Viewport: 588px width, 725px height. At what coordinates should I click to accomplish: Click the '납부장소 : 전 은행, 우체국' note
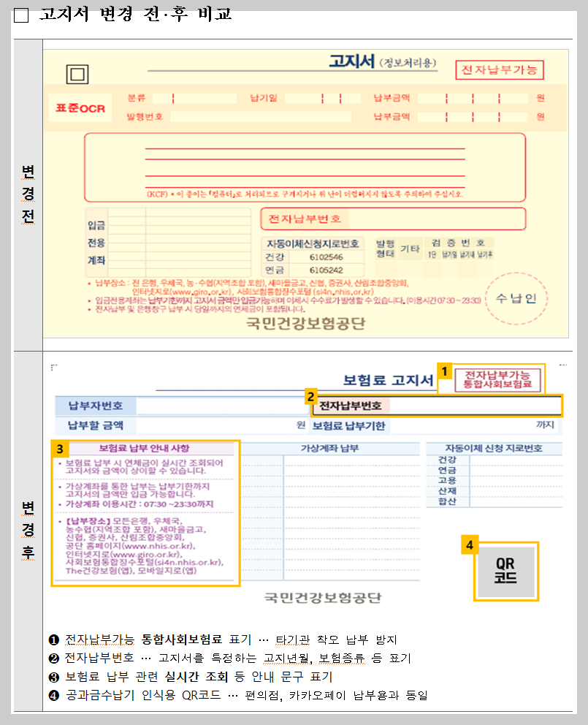(x=248, y=283)
